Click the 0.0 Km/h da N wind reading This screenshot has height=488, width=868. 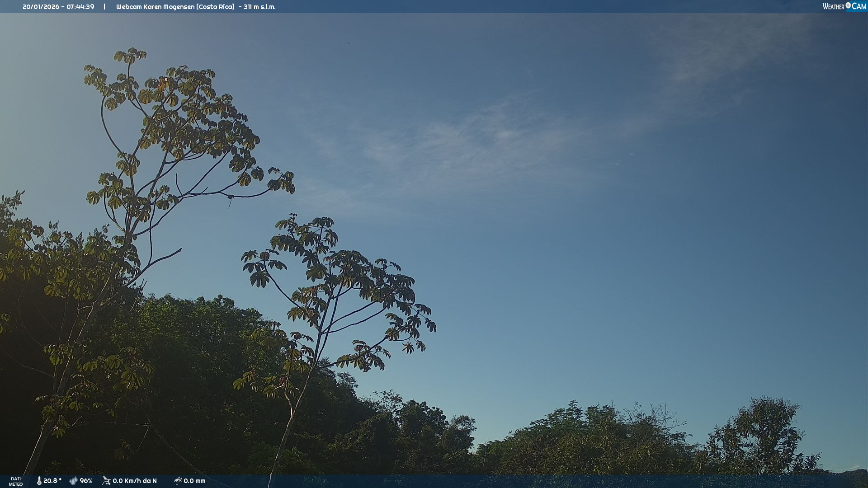[135, 481]
